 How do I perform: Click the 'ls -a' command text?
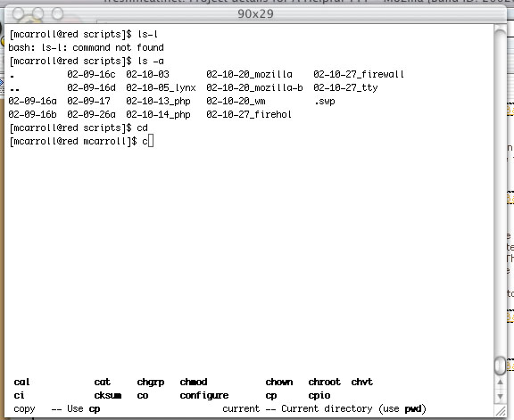[x=151, y=61]
